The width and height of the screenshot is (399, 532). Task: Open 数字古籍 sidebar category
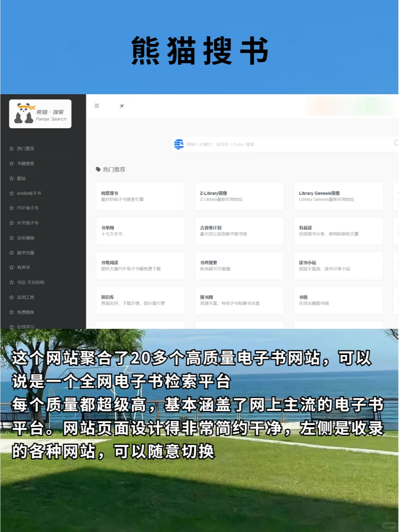click(25, 253)
